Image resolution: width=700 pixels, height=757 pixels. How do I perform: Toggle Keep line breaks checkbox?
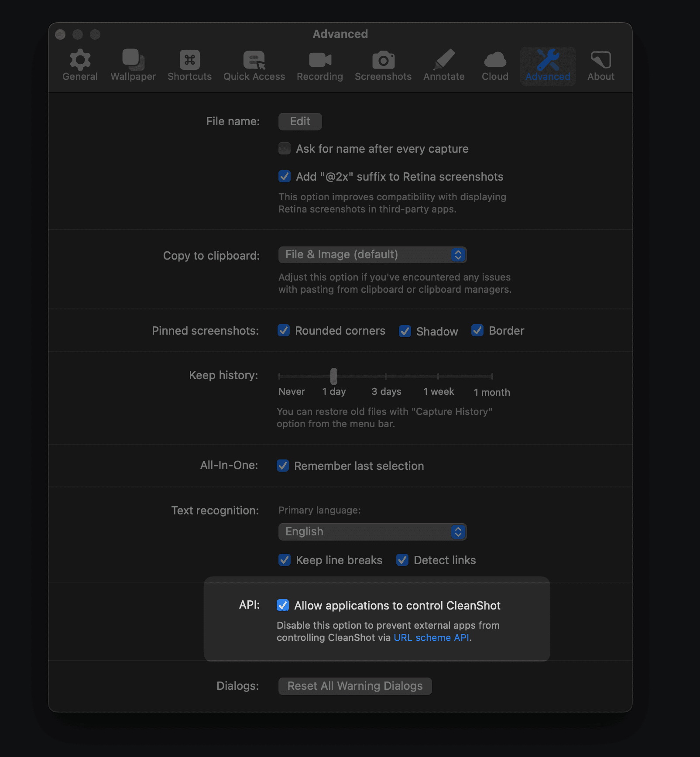[x=285, y=560]
